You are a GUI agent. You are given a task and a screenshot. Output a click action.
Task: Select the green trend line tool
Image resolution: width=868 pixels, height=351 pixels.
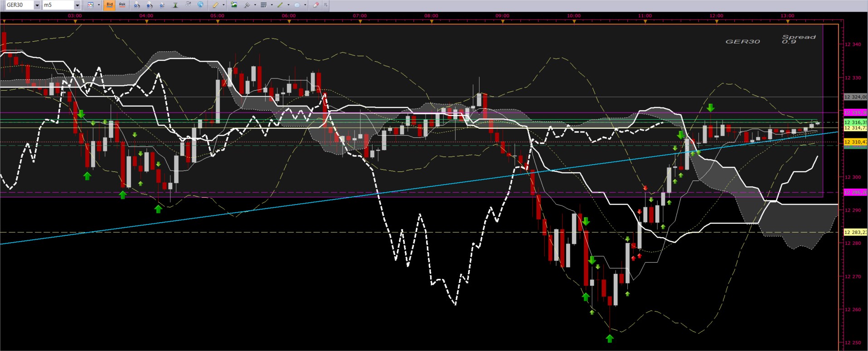280,5
